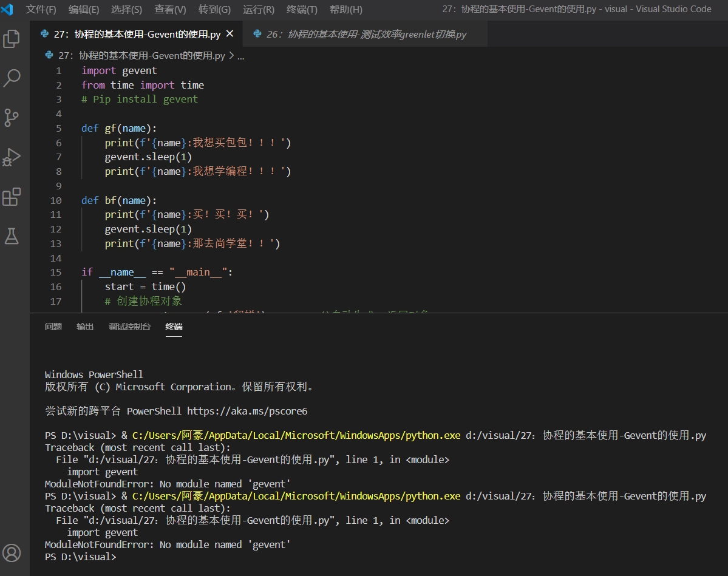Image resolution: width=728 pixels, height=576 pixels.
Task: Click first python.exe path in terminal
Action: click(296, 435)
